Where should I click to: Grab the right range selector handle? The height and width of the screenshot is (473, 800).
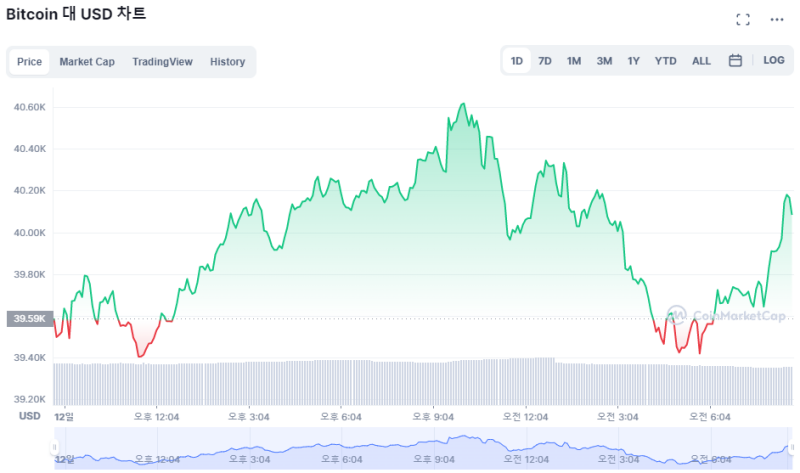[792, 447]
